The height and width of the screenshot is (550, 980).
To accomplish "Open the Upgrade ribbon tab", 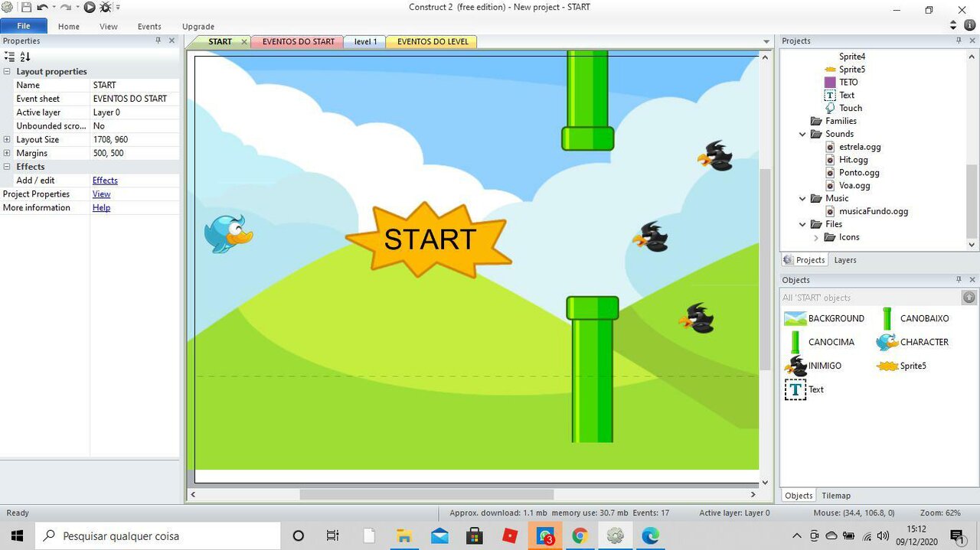I will tap(198, 26).
